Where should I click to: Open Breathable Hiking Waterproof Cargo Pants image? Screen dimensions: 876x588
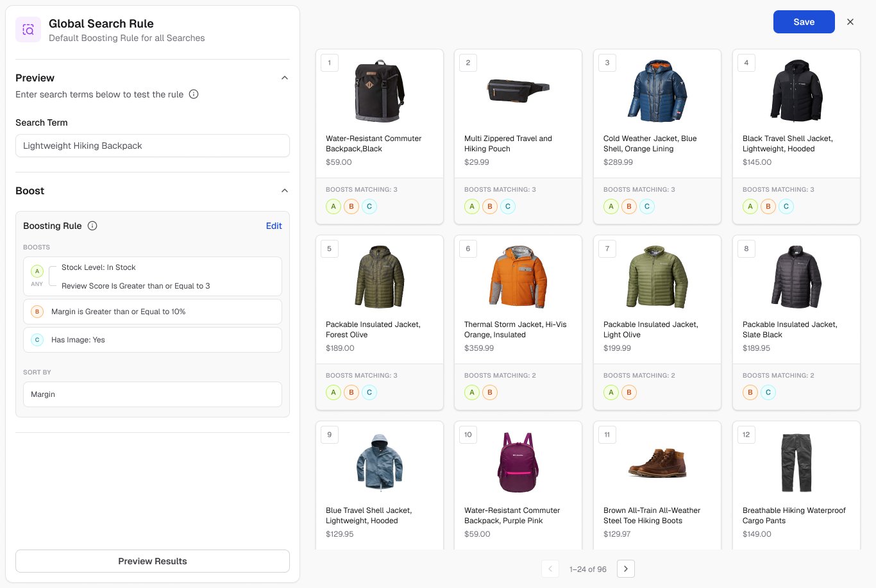(796, 462)
